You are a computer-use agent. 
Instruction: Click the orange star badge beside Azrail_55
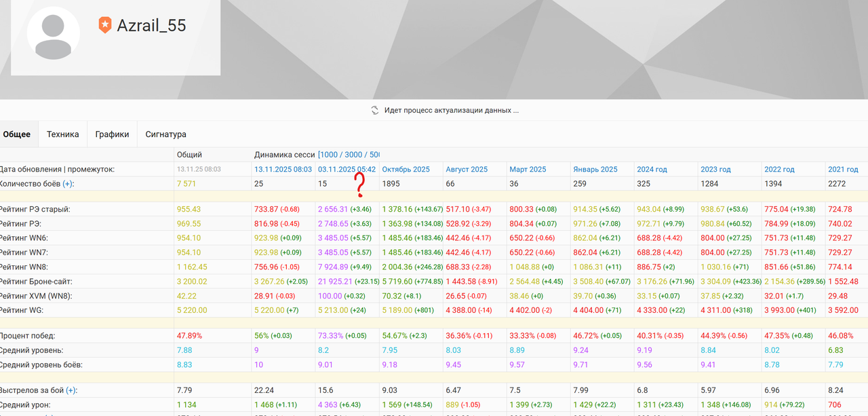(104, 25)
